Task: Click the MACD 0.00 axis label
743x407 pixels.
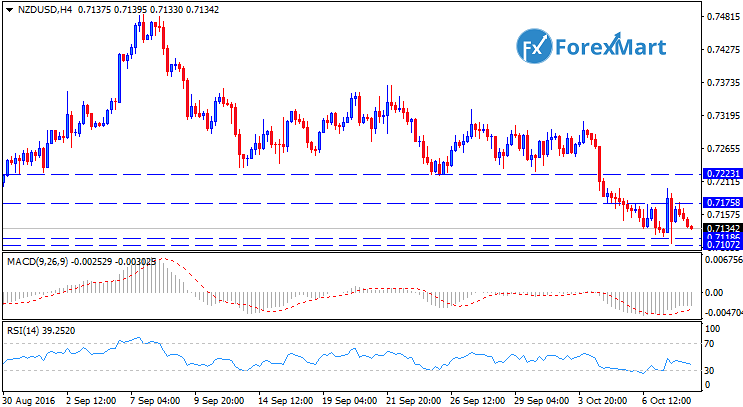Action: pyautogui.click(x=712, y=293)
